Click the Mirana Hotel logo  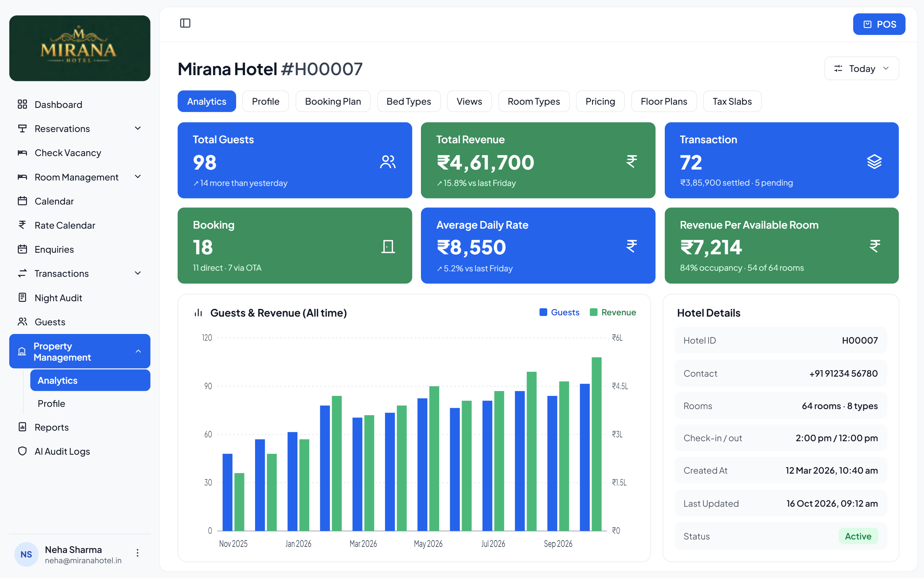coord(80,48)
